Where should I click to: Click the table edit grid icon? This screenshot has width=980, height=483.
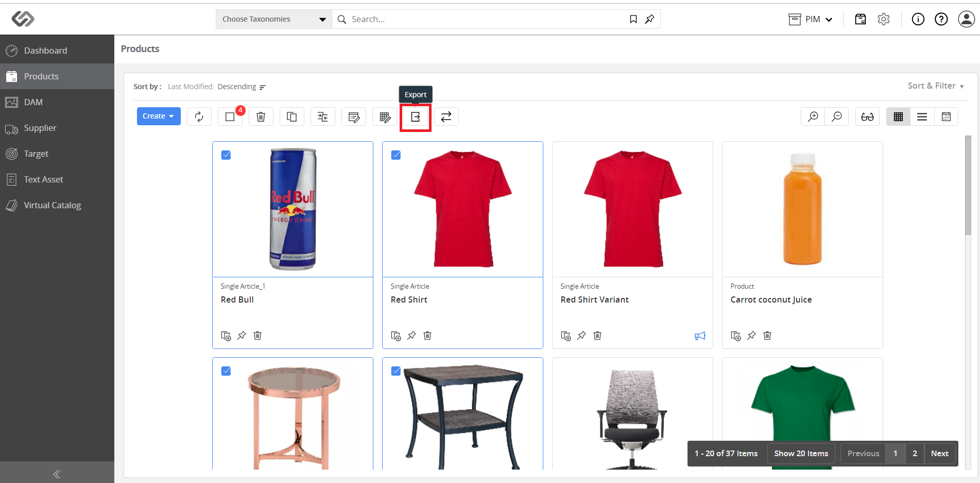[385, 117]
